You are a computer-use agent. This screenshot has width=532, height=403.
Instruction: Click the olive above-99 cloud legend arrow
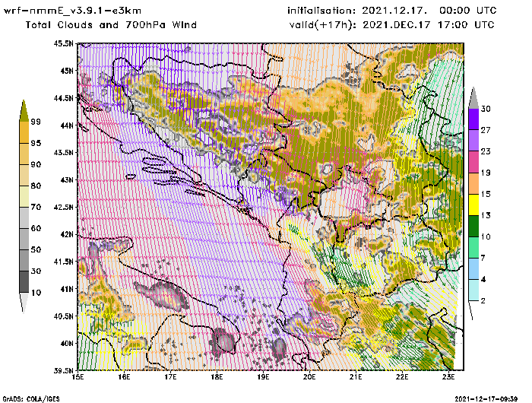coord(24,111)
